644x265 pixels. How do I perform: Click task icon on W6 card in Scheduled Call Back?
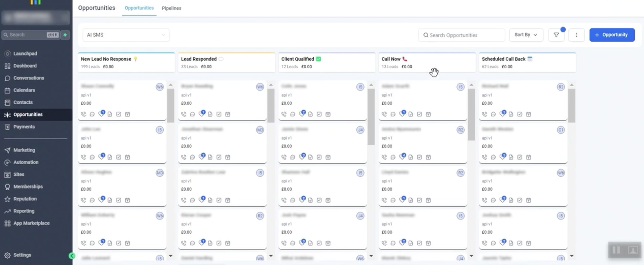coord(520,200)
